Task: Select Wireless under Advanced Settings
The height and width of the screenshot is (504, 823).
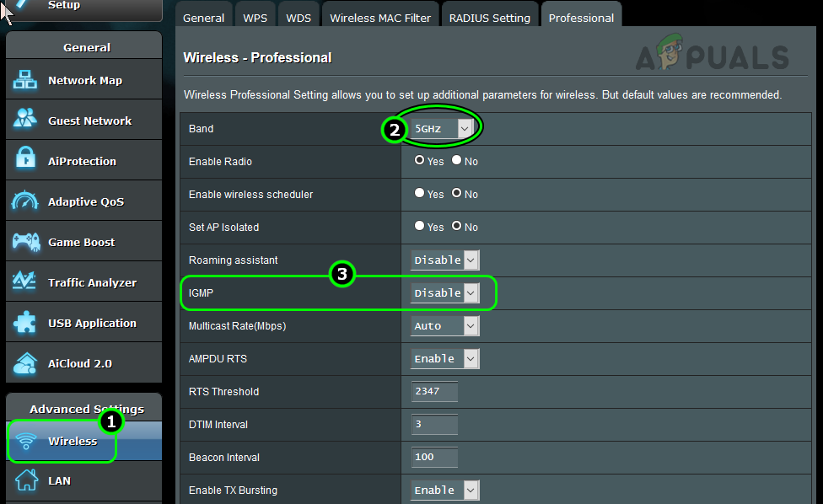Action: tap(73, 441)
